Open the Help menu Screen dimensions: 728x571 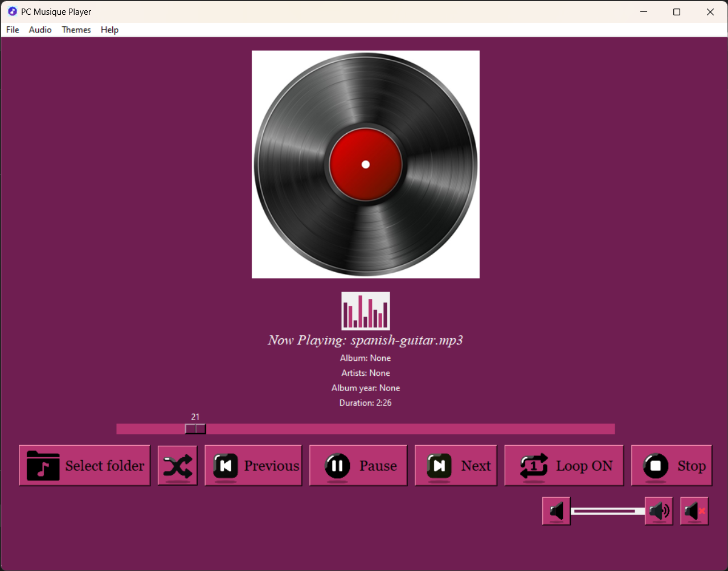tap(109, 30)
